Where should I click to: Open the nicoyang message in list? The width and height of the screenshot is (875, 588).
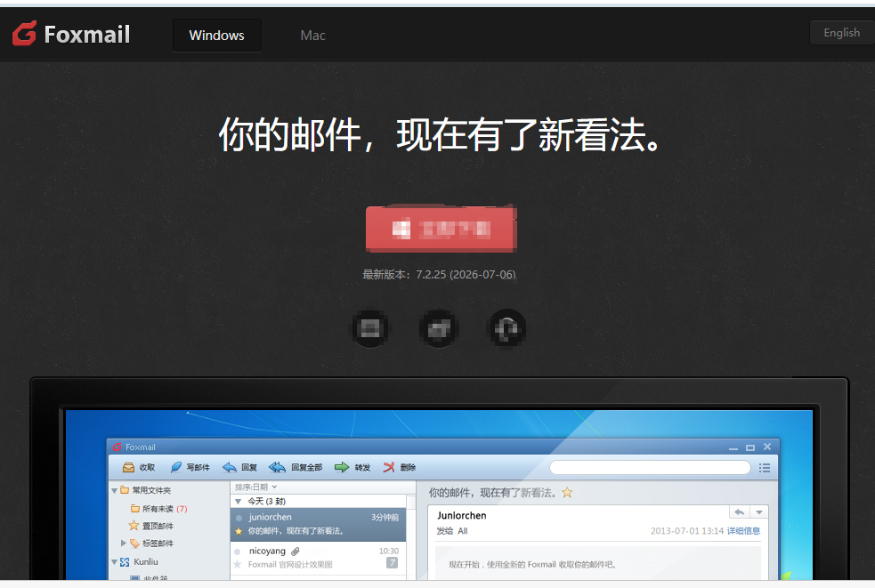coord(318,558)
